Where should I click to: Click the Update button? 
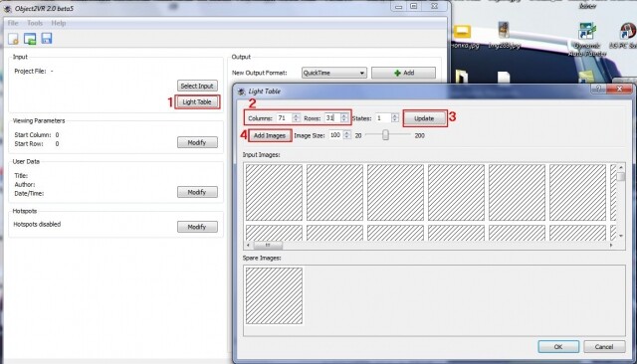point(425,118)
